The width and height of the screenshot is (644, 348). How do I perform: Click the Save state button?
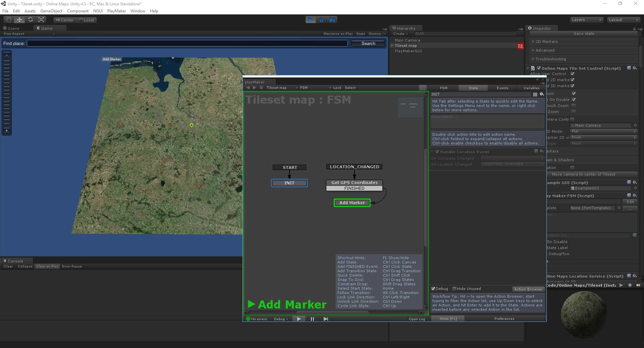coord(584,34)
